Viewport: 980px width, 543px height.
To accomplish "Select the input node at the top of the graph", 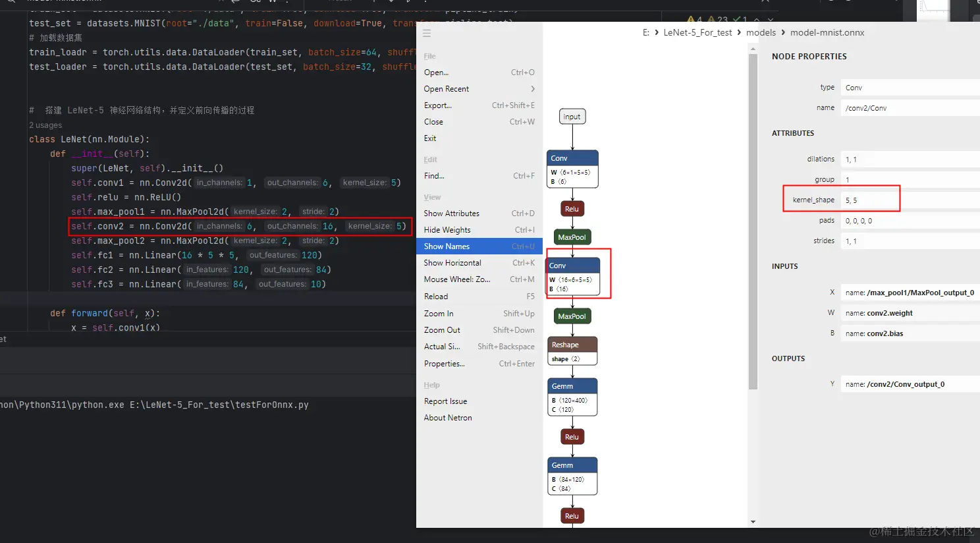I will 572,116.
